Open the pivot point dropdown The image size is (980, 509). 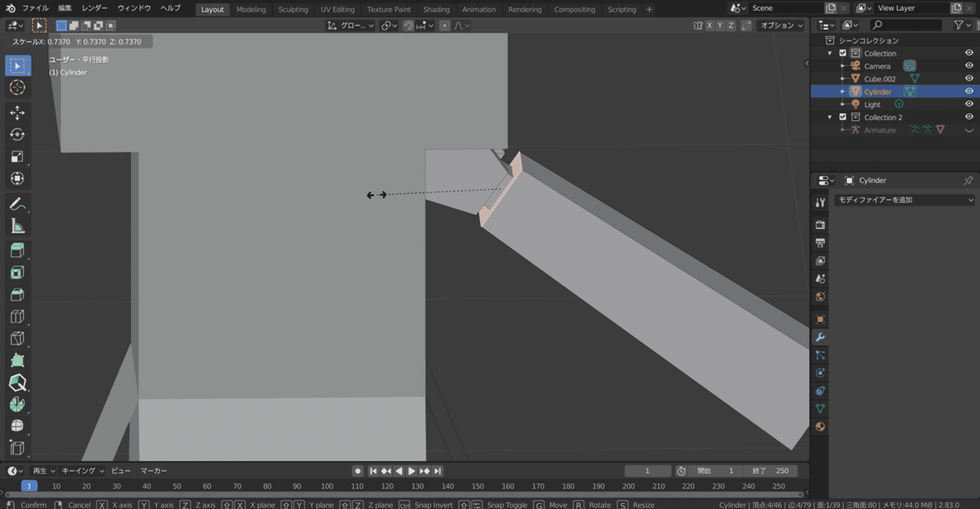click(x=389, y=25)
